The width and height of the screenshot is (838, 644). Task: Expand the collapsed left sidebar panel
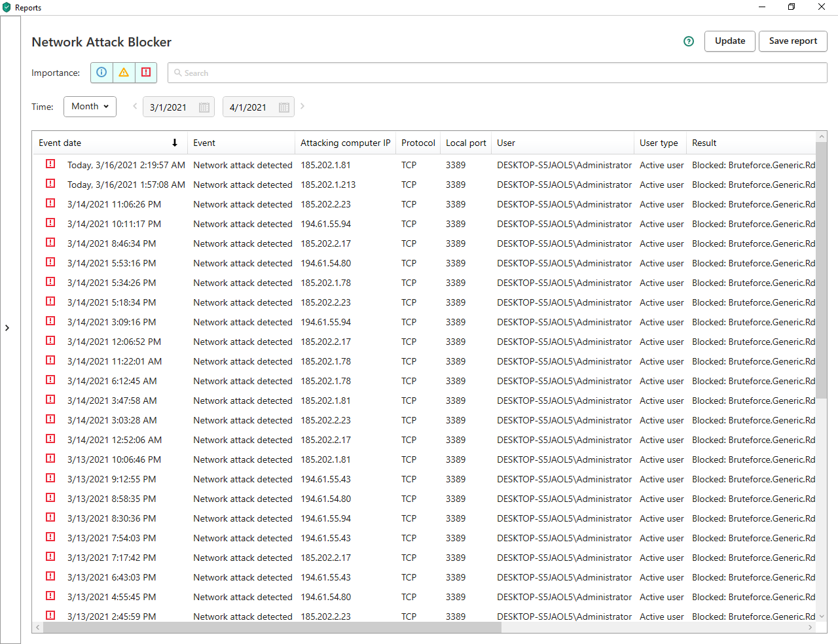pyautogui.click(x=7, y=328)
